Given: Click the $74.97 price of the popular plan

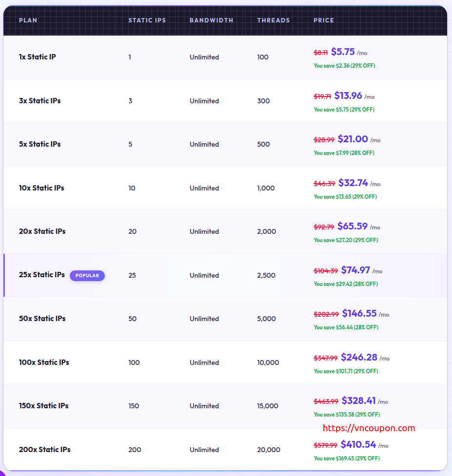Looking at the screenshot, I should click(x=355, y=270).
